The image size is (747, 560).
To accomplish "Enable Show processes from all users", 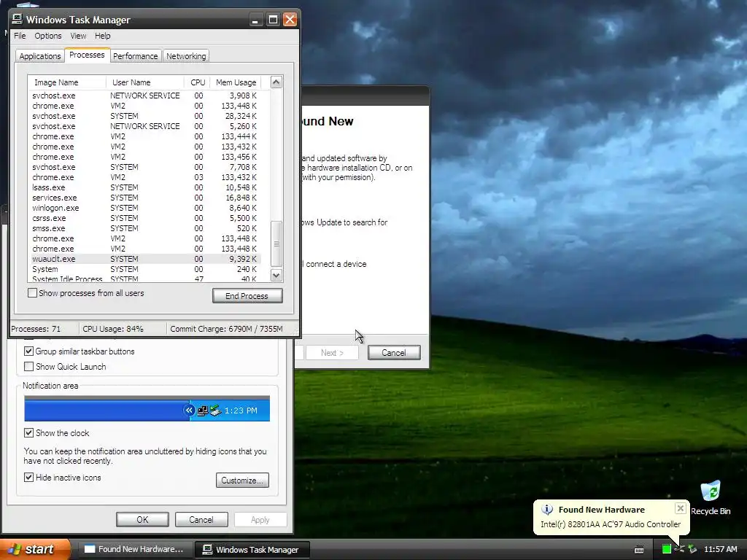I will pyautogui.click(x=32, y=293).
